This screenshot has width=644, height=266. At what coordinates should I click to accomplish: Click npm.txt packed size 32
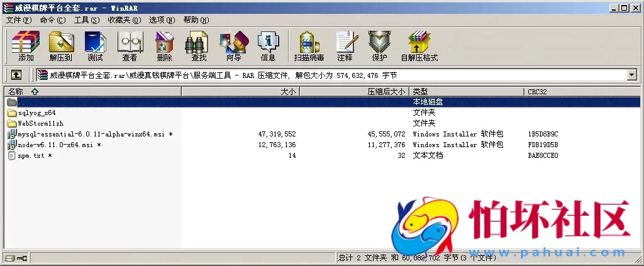point(401,155)
